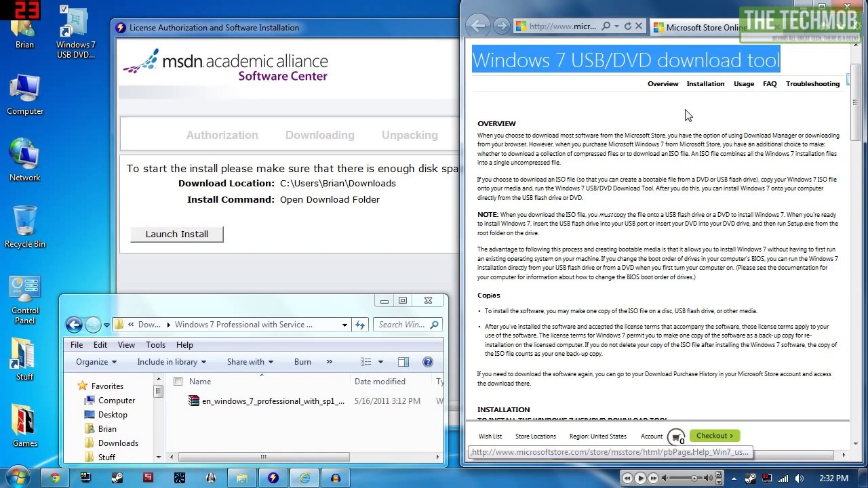This screenshot has height=488, width=868.
Task: Open the Share with dropdown
Action: coord(250,362)
